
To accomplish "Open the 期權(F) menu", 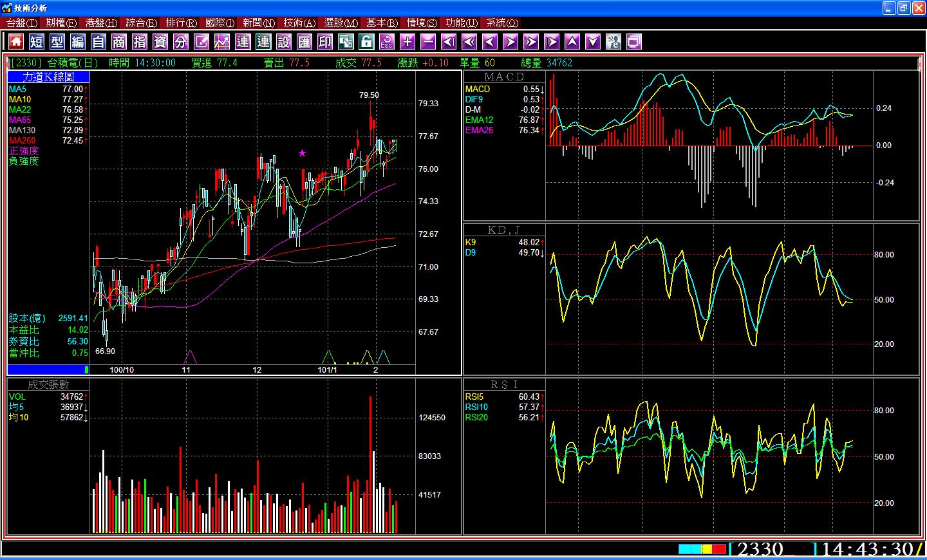I will pos(61,23).
